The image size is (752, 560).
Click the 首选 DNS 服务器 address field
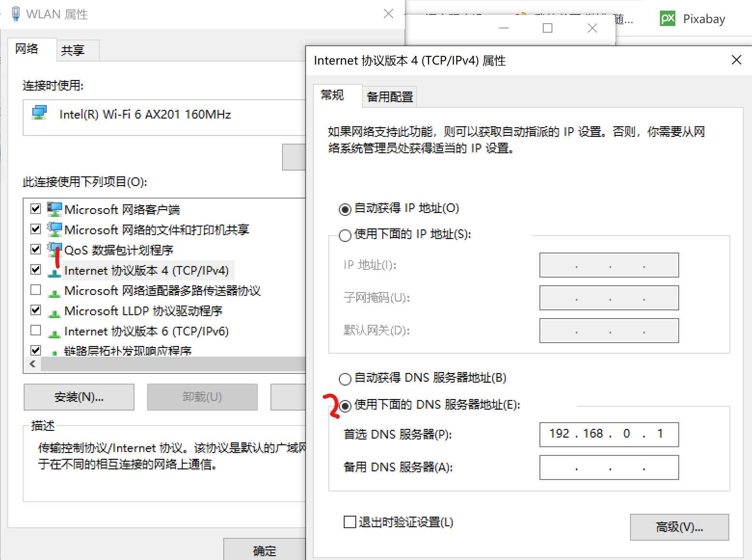[609, 435]
